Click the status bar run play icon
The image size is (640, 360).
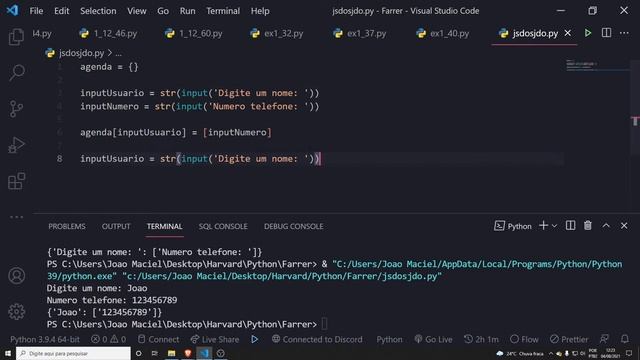[x=255, y=339]
